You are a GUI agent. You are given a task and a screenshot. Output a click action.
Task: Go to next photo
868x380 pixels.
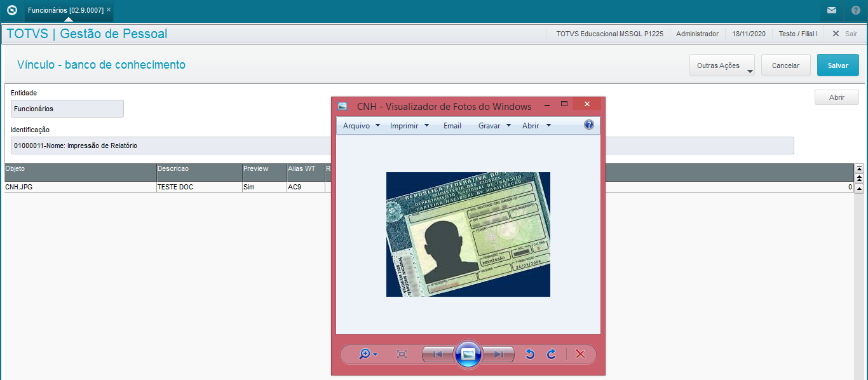(499, 354)
